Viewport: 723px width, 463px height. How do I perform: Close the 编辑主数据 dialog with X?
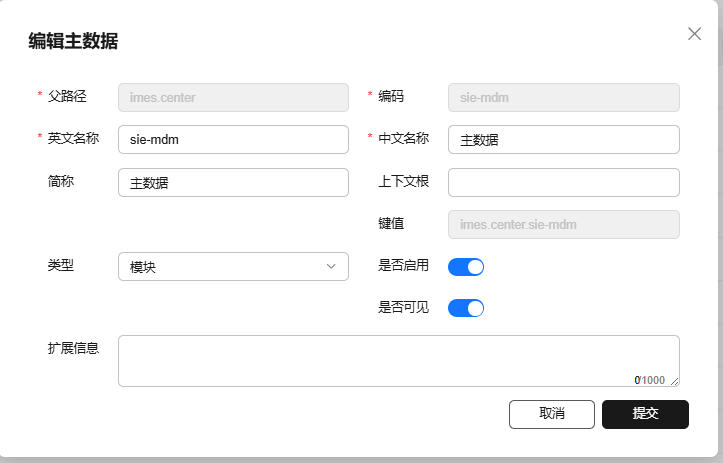click(694, 34)
